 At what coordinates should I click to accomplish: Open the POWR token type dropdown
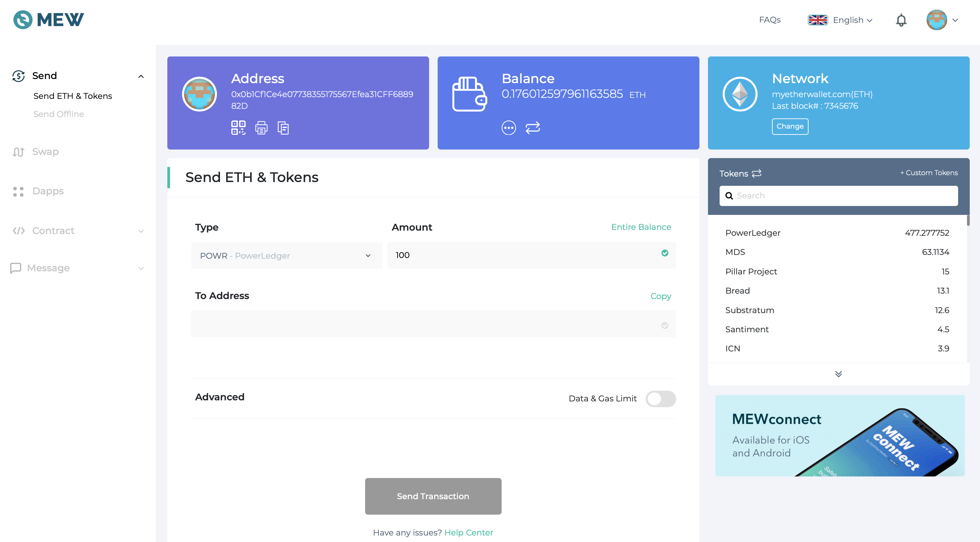coord(286,256)
